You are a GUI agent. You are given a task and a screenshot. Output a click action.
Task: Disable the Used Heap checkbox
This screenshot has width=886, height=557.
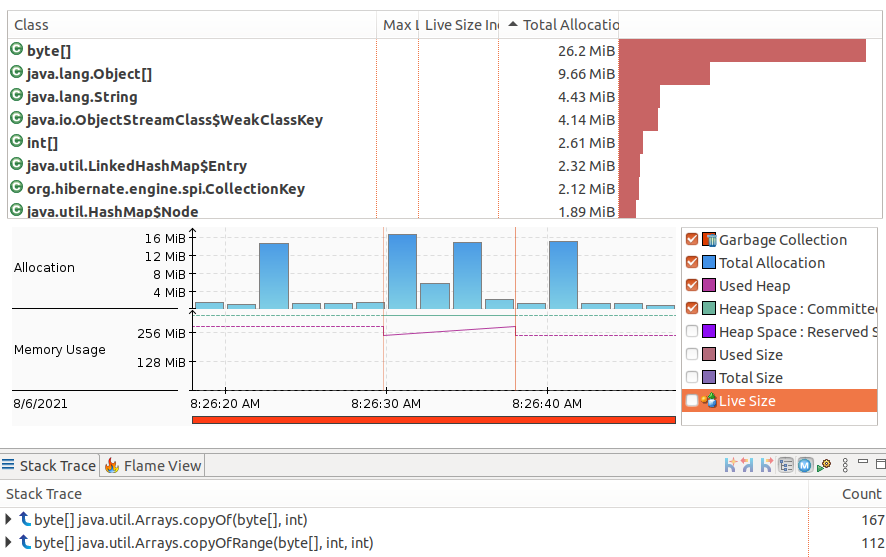692,286
